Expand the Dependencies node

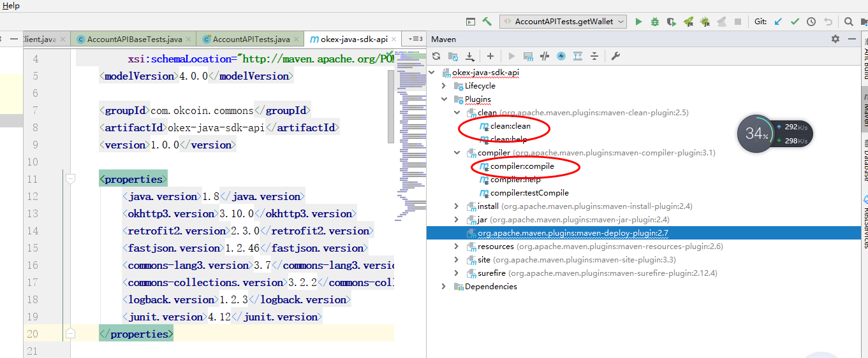tap(445, 287)
